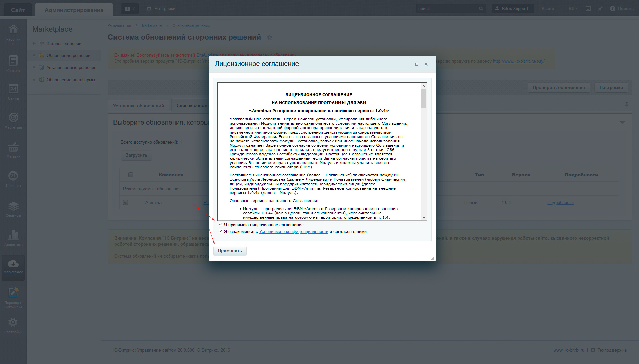Toggle the privacy terms agreement checkbox
This screenshot has width=639, height=364.
(221, 231)
